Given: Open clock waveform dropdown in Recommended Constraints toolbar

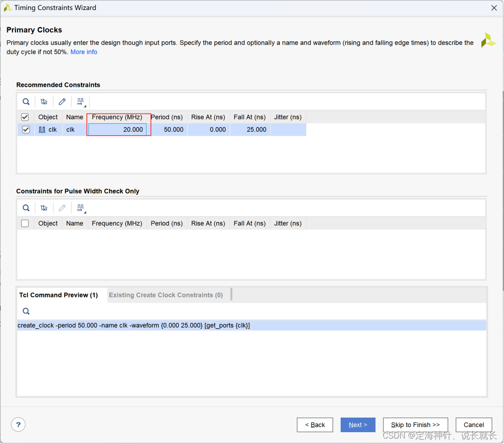Looking at the screenshot, I should coord(81,102).
